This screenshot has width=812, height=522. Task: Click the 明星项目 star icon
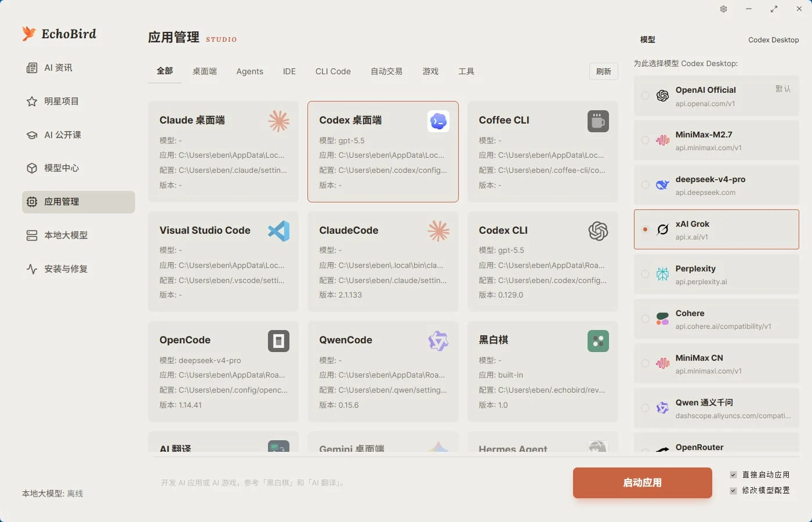(32, 101)
